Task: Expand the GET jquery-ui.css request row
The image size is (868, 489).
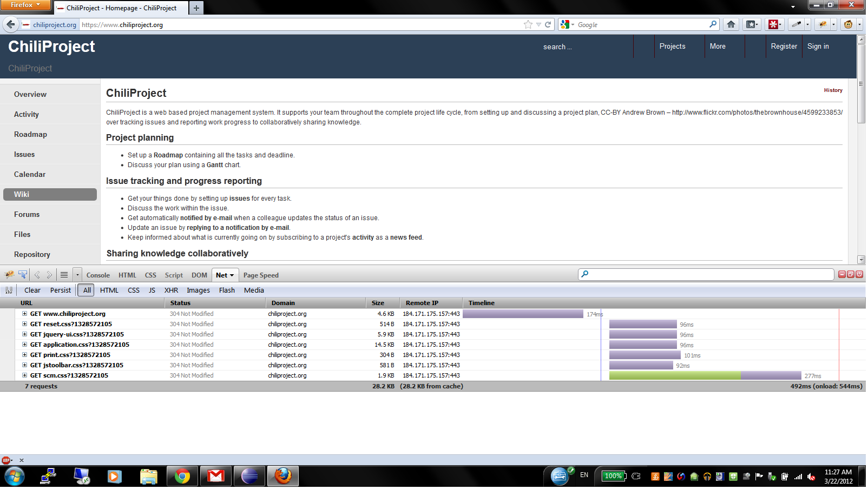Action: pyautogui.click(x=24, y=334)
